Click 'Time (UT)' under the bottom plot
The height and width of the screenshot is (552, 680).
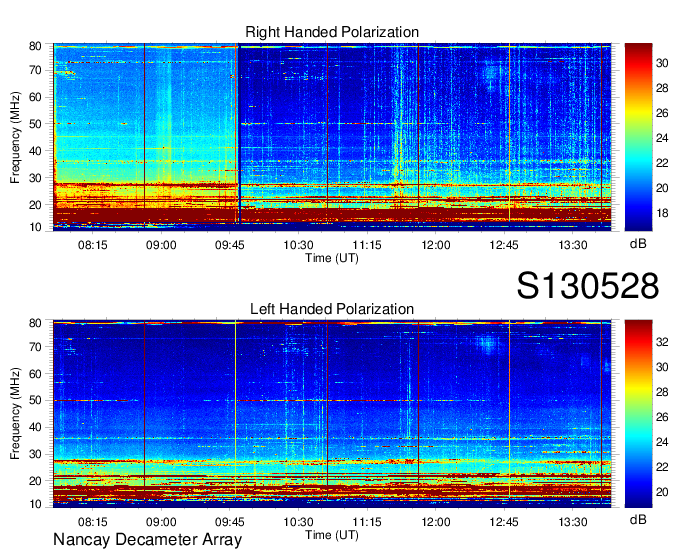tap(332, 535)
